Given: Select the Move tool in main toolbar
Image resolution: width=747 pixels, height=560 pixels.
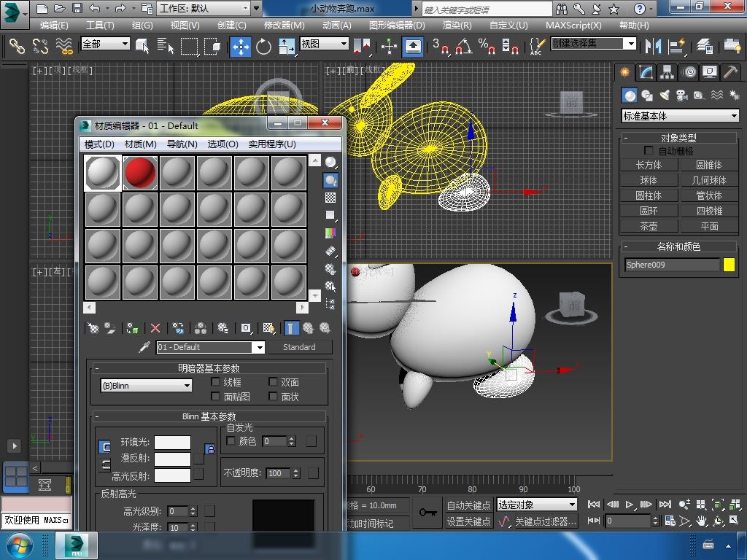Looking at the screenshot, I should 240,47.
